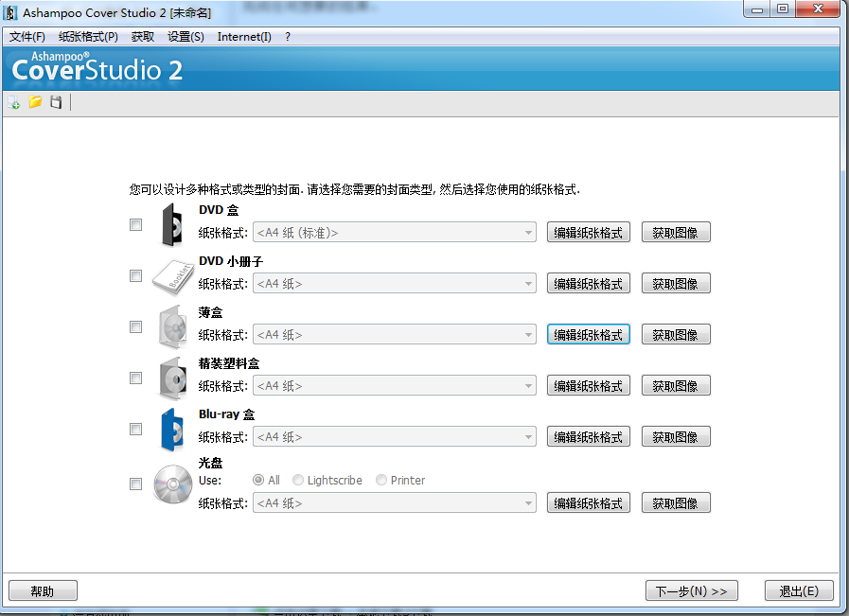Click the Save disk toolbar icon

click(x=56, y=102)
